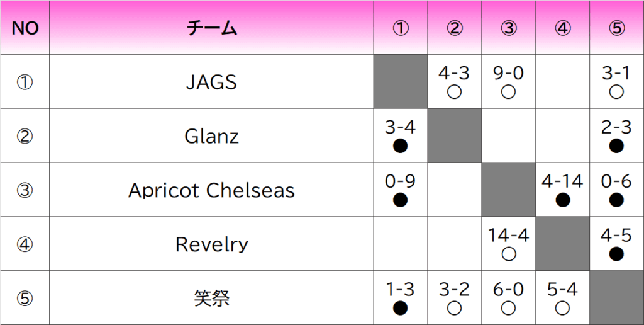The height and width of the screenshot is (325, 644).
Task: Click the 4-3 score in JAGS row
Action: pos(454,73)
